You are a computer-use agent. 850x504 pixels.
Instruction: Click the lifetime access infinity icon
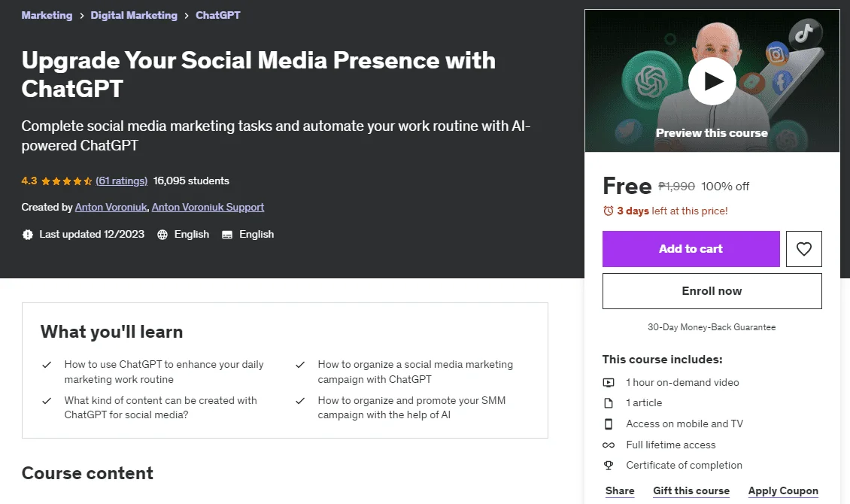pyautogui.click(x=609, y=445)
